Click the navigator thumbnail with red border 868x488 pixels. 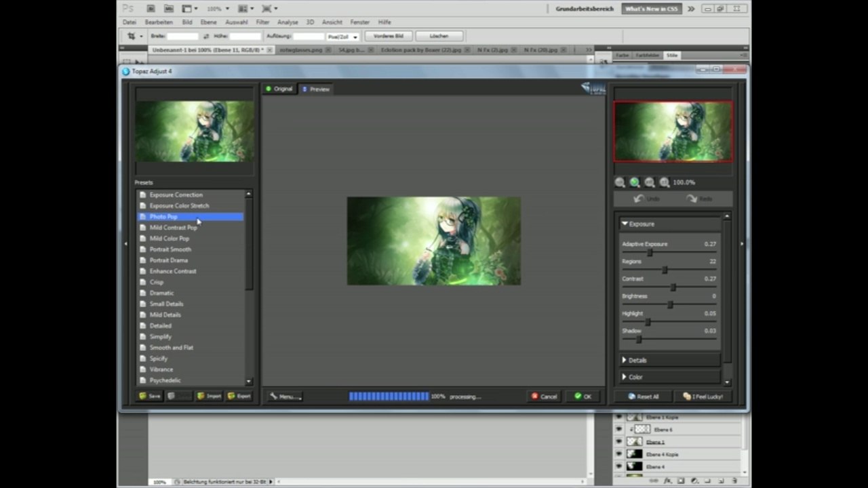click(673, 131)
